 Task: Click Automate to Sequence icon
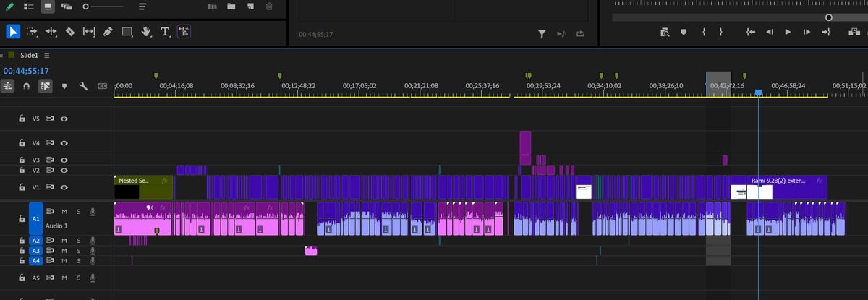[x=212, y=6]
